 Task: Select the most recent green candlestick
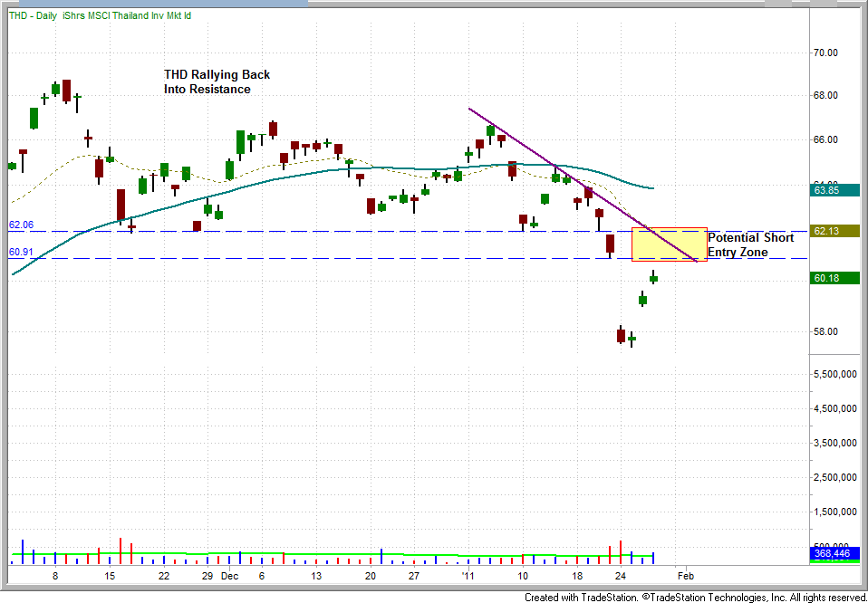coord(653,277)
